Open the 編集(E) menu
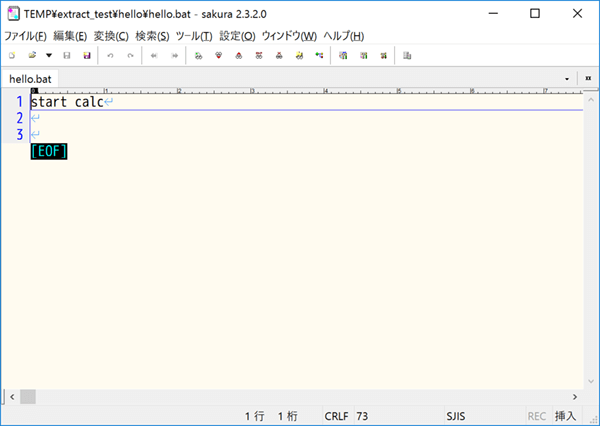The width and height of the screenshot is (600, 426). click(x=70, y=36)
